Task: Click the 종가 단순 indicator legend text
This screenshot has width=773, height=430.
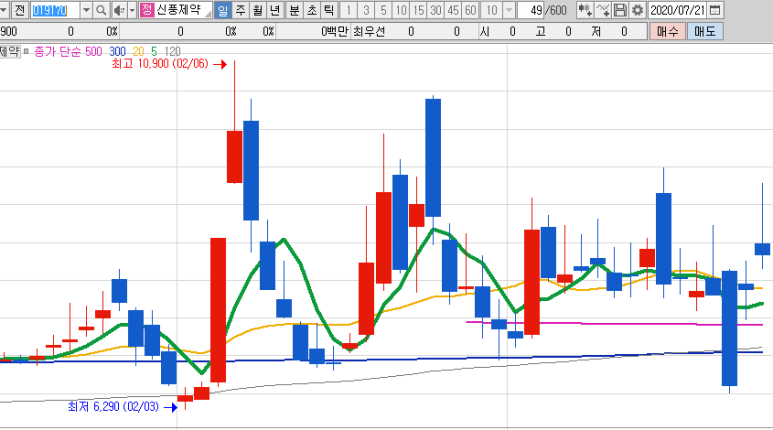Action: (57, 51)
